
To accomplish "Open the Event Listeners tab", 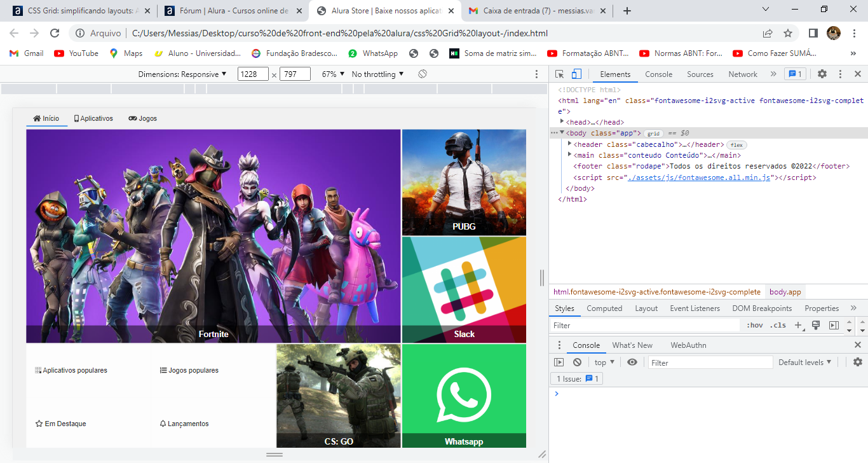I will pyautogui.click(x=695, y=308).
